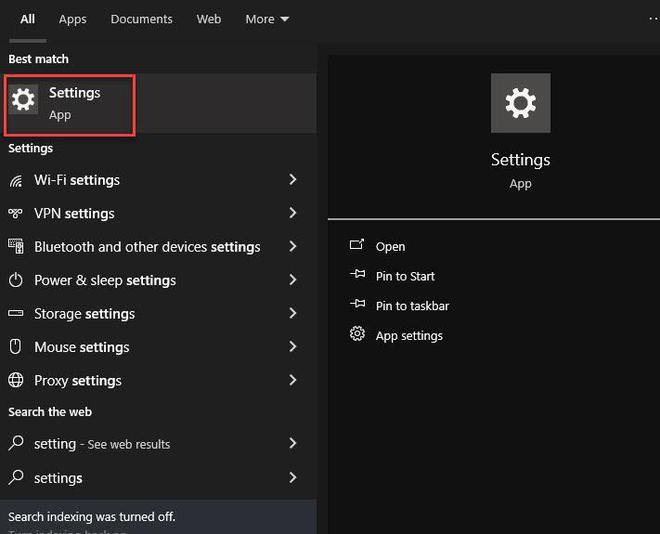Pin Settings to taskbar
This screenshot has height=534, width=660.
[x=412, y=306]
